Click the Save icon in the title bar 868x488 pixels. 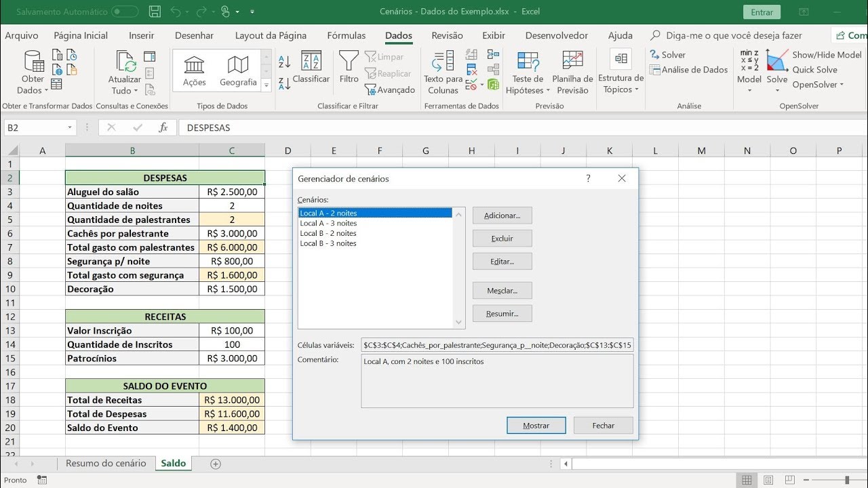tap(155, 12)
